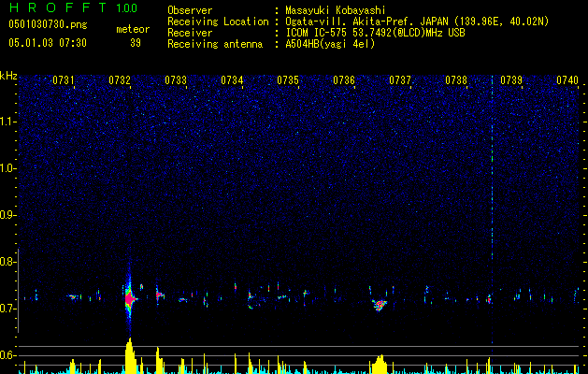
Task: Click the bright meteor echo near 0732
Action: [130, 299]
